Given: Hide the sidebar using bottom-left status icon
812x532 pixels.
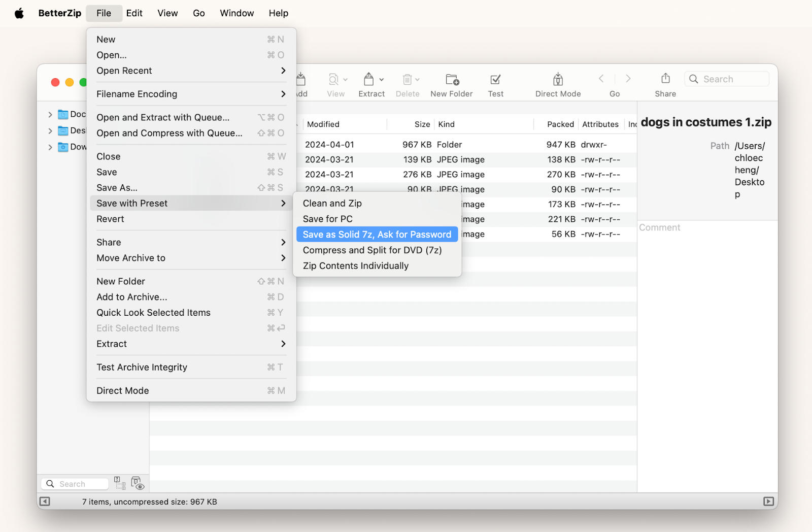Looking at the screenshot, I should pos(45,502).
